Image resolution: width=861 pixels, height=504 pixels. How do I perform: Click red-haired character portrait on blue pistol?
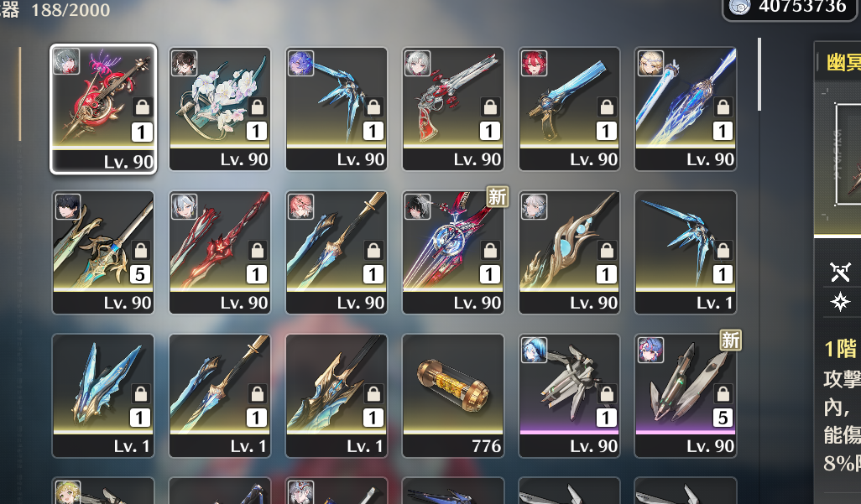534,63
